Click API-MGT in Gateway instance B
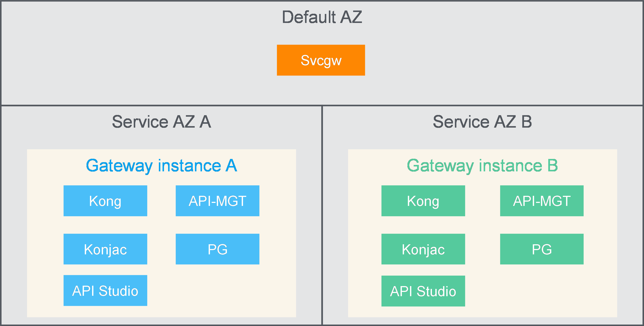The width and height of the screenshot is (644, 326). [542, 201]
